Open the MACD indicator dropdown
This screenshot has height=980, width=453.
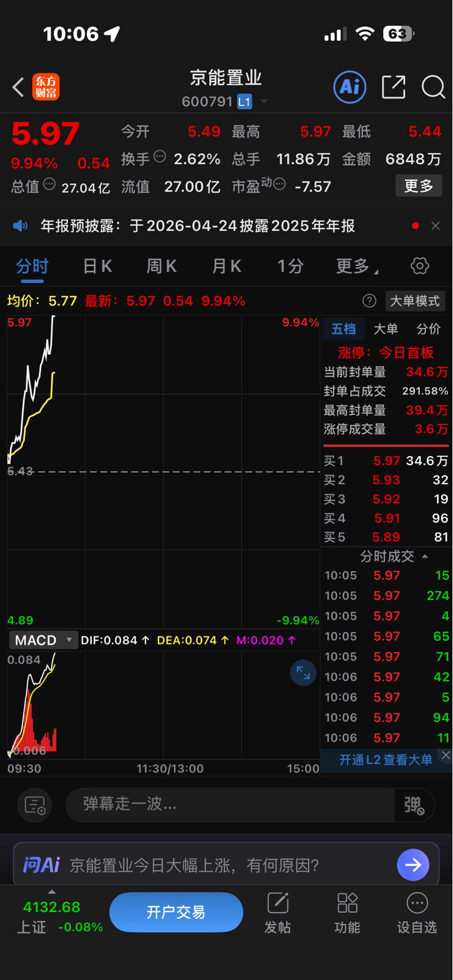pos(43,640)
